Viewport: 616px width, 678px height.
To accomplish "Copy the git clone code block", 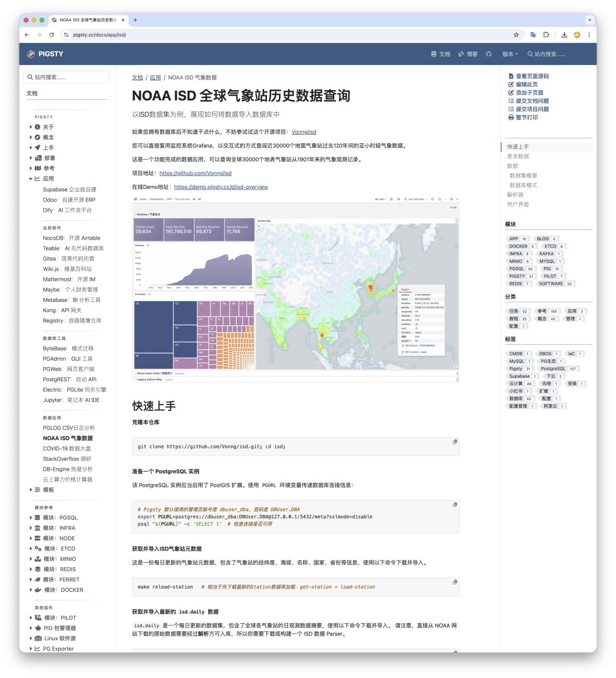I will tap(455, 442).
